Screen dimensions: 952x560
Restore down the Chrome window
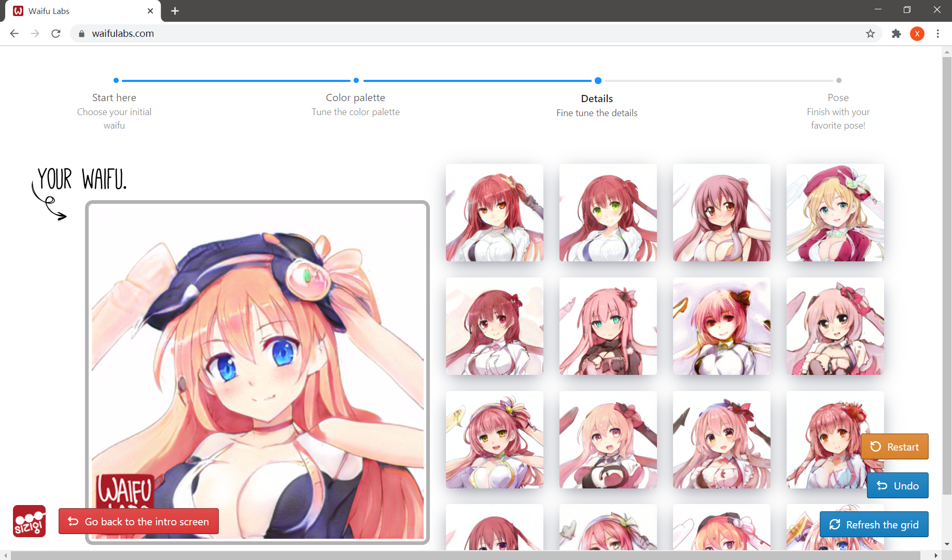coord(907,10)
